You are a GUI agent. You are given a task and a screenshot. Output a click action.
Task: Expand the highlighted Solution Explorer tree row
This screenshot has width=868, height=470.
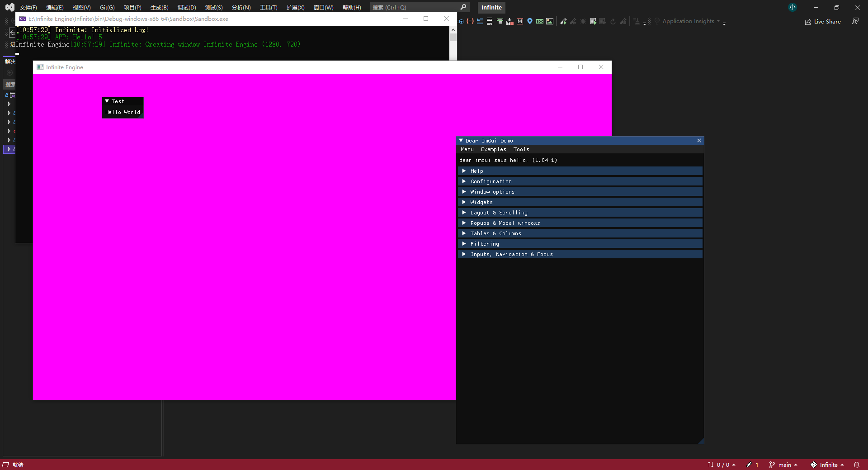pos(9,149)
